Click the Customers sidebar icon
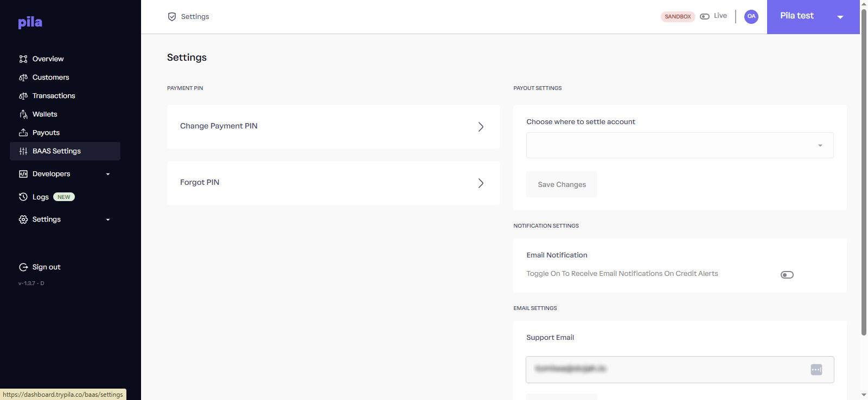This screenshot has width=868, height=400. click(x=23, y=78)
